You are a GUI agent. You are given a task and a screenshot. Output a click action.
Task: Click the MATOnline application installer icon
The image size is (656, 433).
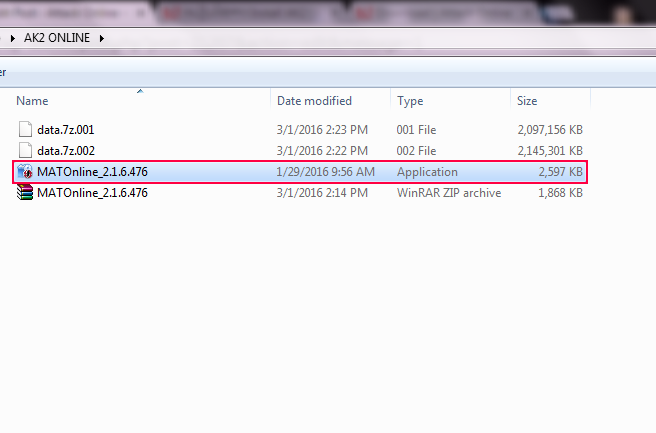point(25,172)
